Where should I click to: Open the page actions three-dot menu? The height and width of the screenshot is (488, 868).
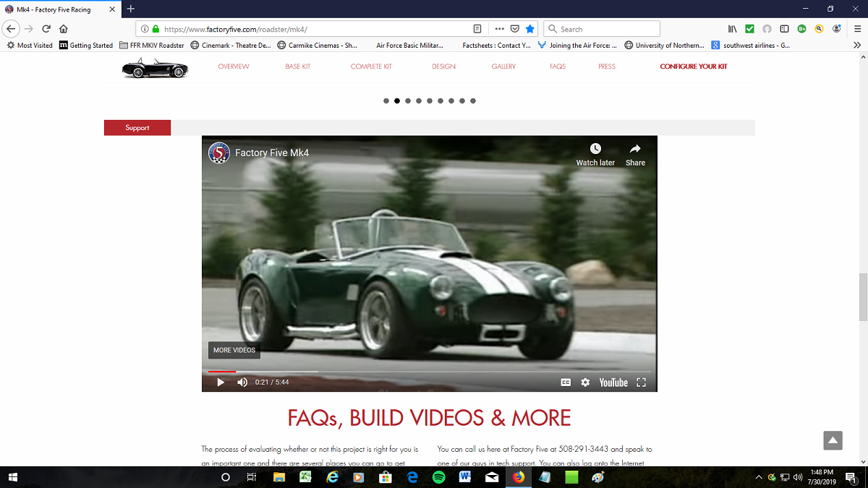(x=500, y=29)
